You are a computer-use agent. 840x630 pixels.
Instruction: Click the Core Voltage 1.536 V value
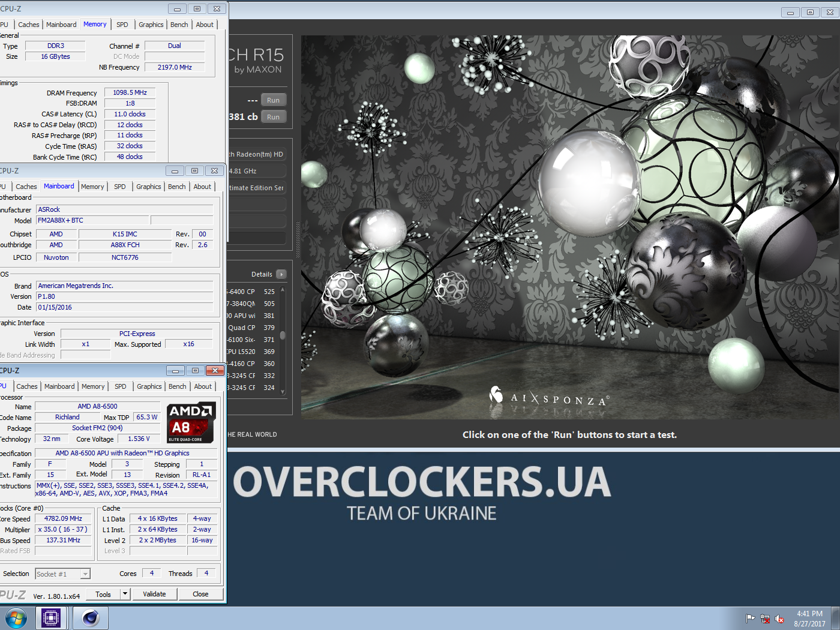tap(139, 439)
